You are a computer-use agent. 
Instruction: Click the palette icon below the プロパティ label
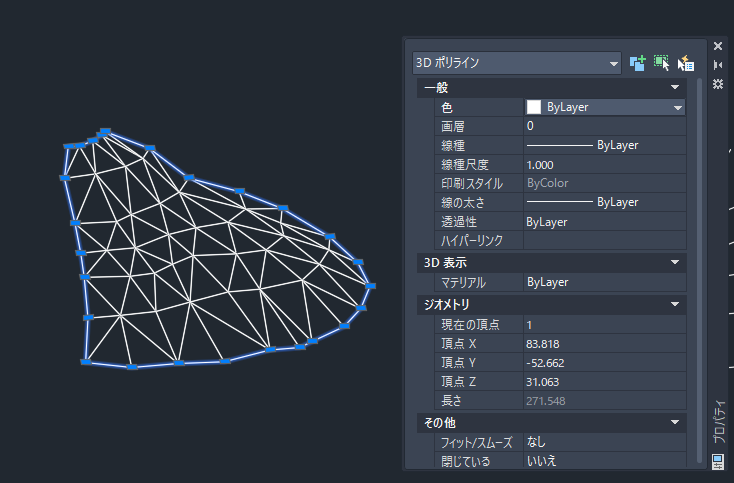pos(718,461)
